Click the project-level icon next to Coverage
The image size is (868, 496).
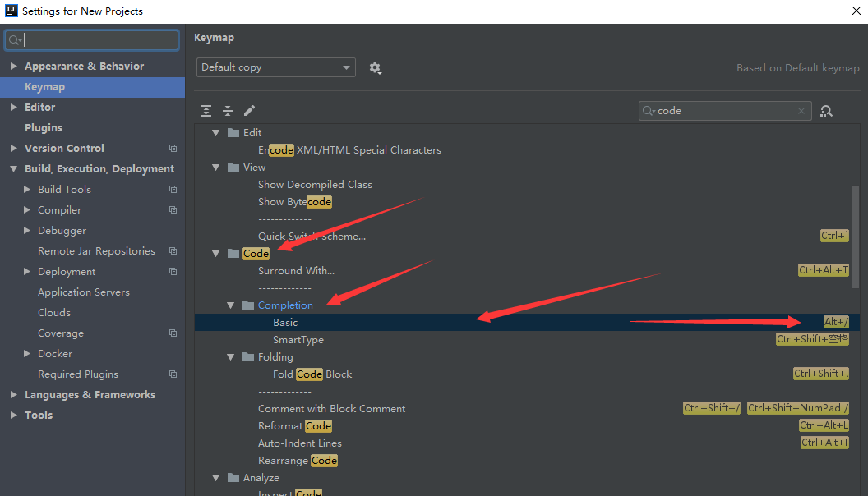[x=173, y=333]
